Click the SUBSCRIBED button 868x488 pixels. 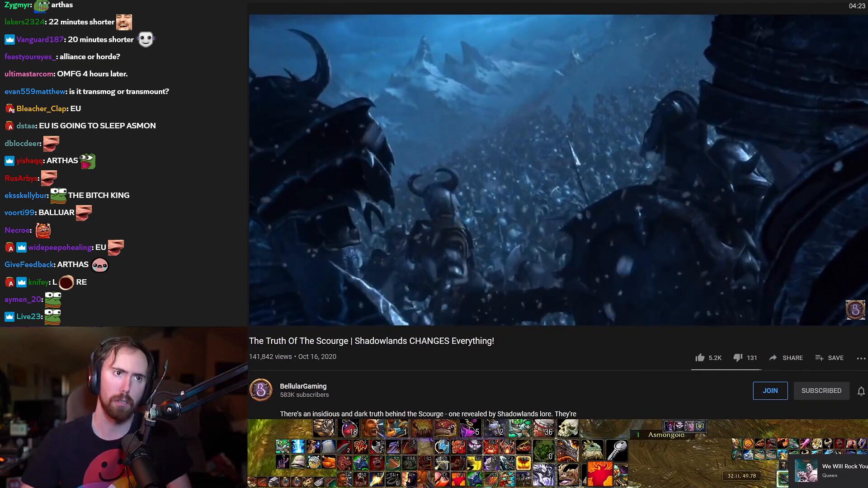point(821,390)
